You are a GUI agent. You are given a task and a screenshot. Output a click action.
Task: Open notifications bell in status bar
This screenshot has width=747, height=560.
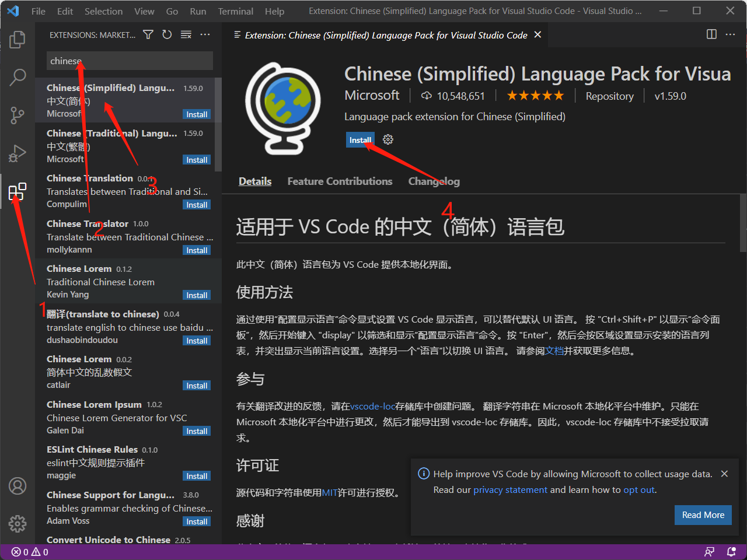click(x=731, y=552)
